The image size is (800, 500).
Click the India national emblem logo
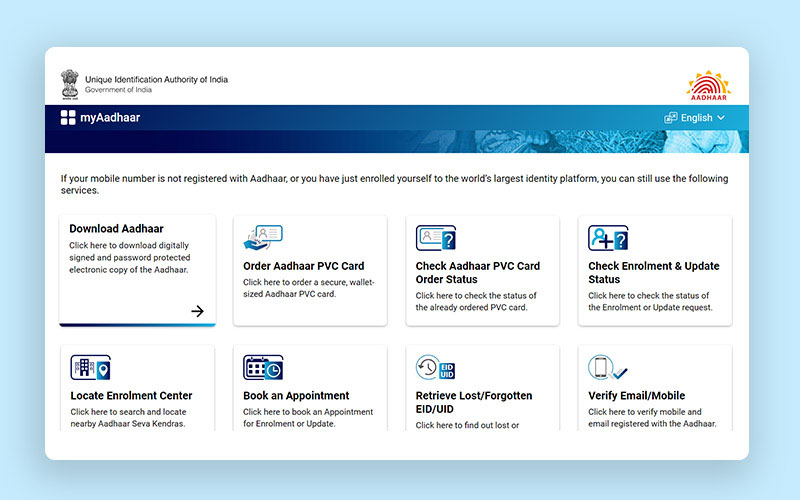[69, 83]
